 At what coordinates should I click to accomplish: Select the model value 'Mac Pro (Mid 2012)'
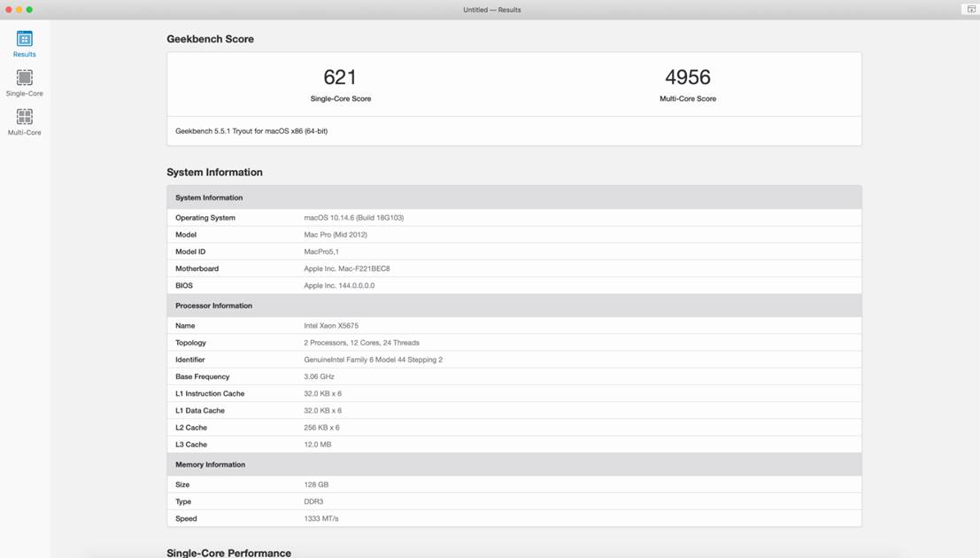click(336, 235)
